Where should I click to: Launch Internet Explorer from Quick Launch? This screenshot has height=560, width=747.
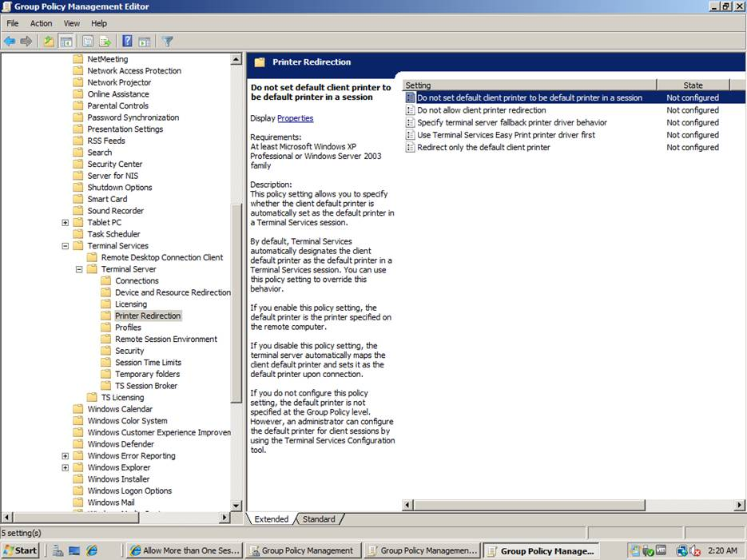click(x=92, y=550)
